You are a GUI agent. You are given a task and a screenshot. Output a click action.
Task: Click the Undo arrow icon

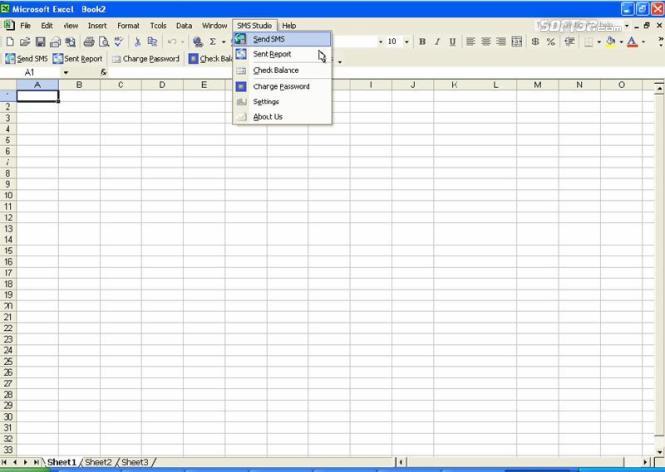(172, 42)
